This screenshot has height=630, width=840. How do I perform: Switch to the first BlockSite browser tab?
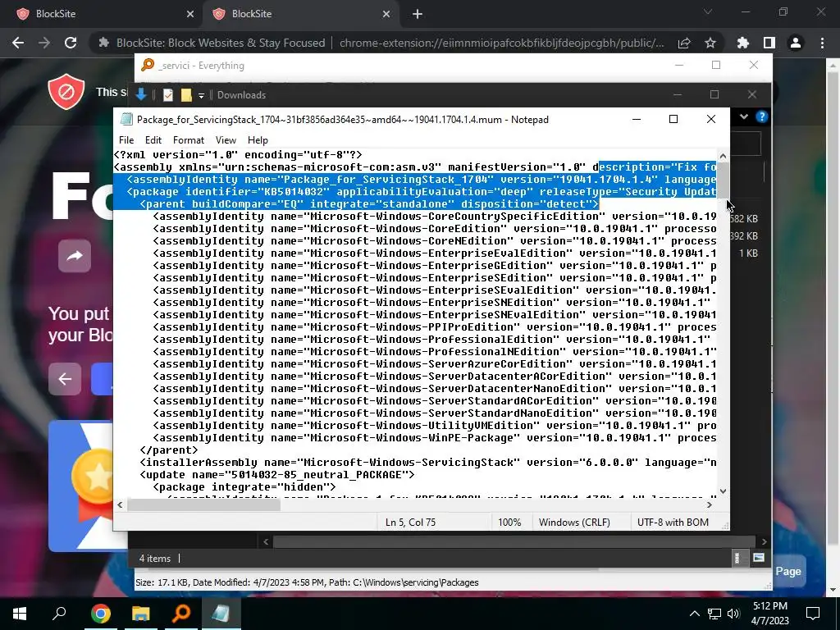[102, 14]
